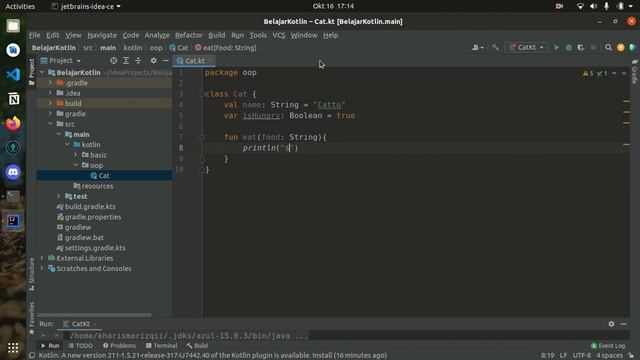The image size is (640, 360).
Task: Click 4 spaces indent setting
Action: click(x=609, y=356)
